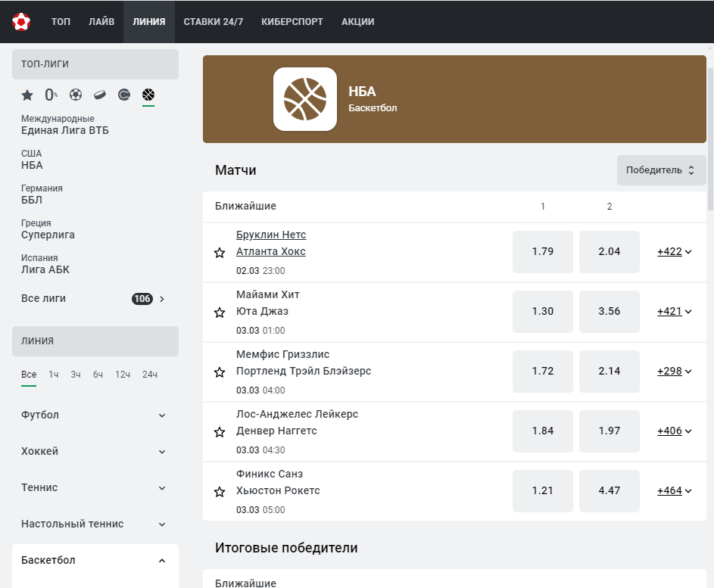Select the 6ч time filter
Screen dimensions: 714x588
click(x=98, y=375)
